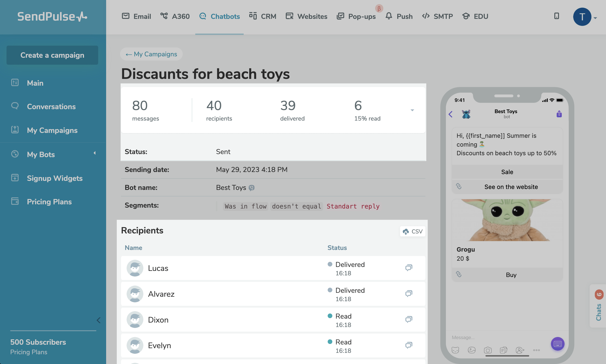This screenshot has height=364, width=606.
Task: Click share icon in phone preview header
Action: click(559, 114)
